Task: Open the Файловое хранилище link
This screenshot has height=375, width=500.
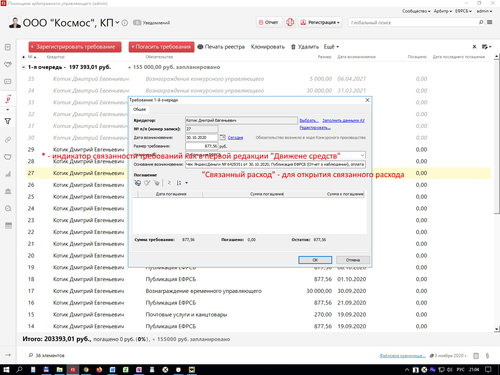Action: point(402,356)
